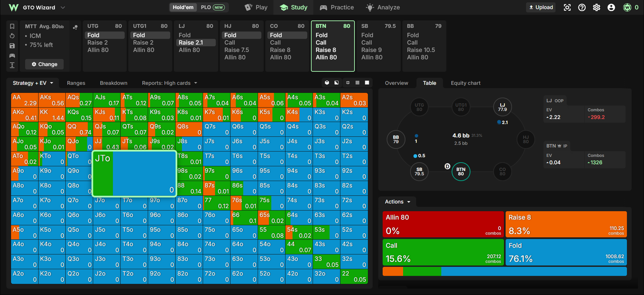Open the Strategy + EV dropdown
The width and height of the screenshot is (644, 295).
[x=33, y=83]
